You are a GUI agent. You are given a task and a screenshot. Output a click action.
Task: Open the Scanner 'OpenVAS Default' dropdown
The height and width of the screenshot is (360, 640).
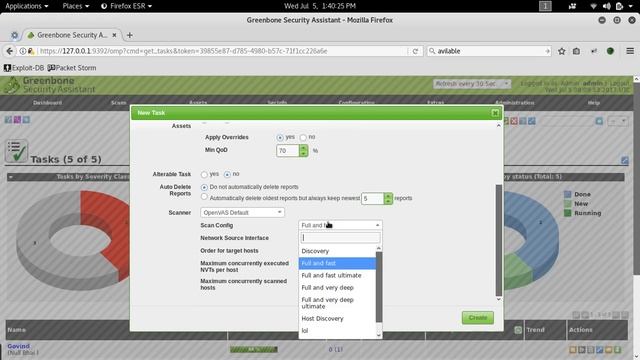point(242,213)
